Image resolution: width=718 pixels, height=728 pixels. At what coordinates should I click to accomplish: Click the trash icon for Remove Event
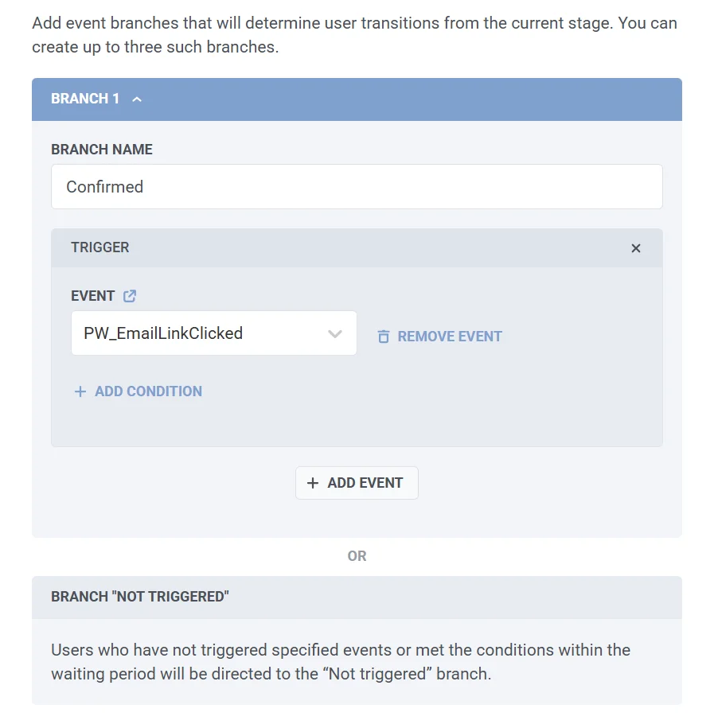click(384, 337)
